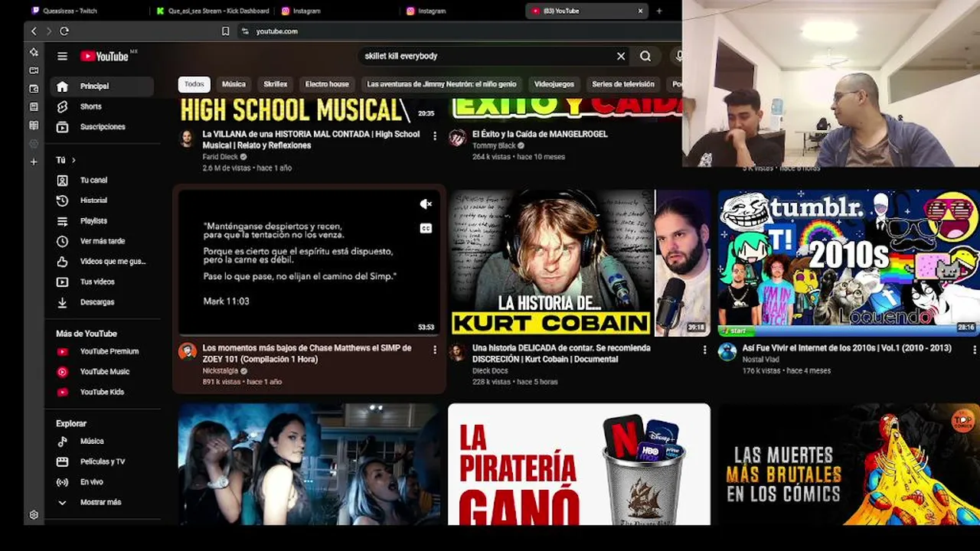The image size is (980, 551).
Task: Open Películas y TV under Explorar
Action: coord(101,461)
